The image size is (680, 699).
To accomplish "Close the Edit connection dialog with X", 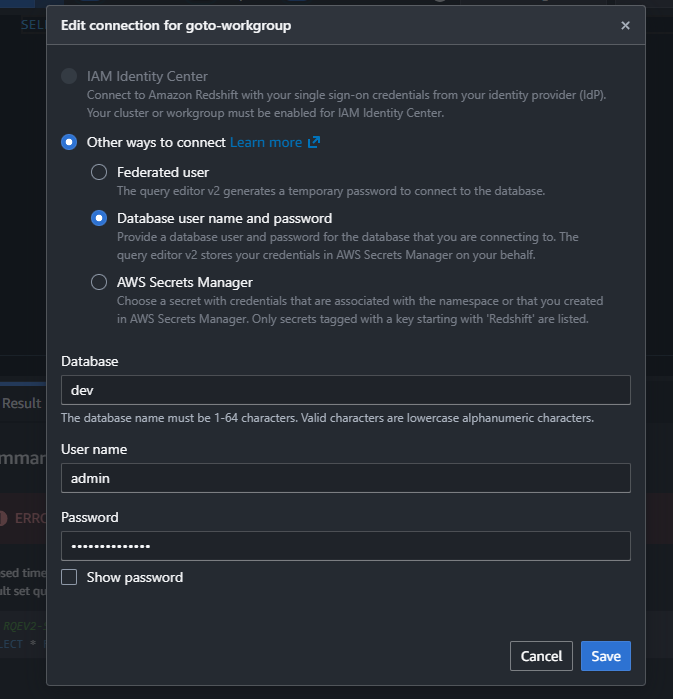I will coord(625,26).
